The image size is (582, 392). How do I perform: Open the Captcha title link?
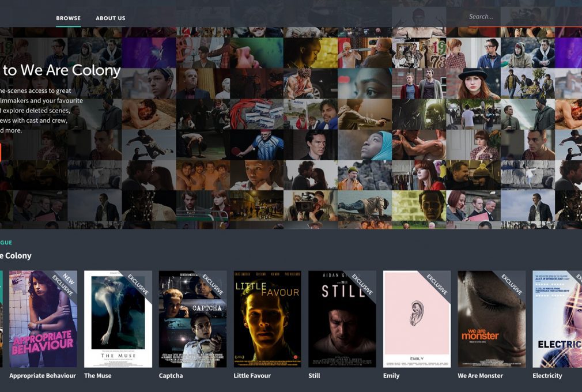171,376
